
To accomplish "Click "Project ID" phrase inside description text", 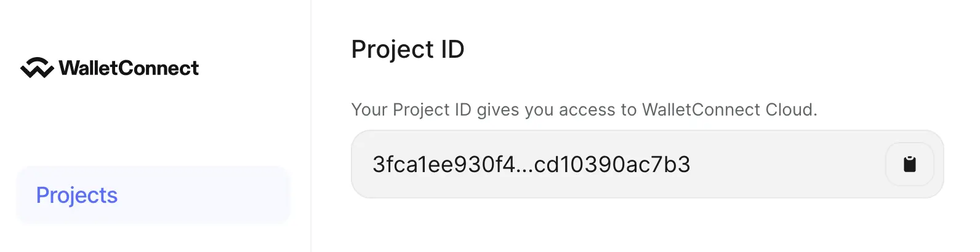I will pos(432,110).
